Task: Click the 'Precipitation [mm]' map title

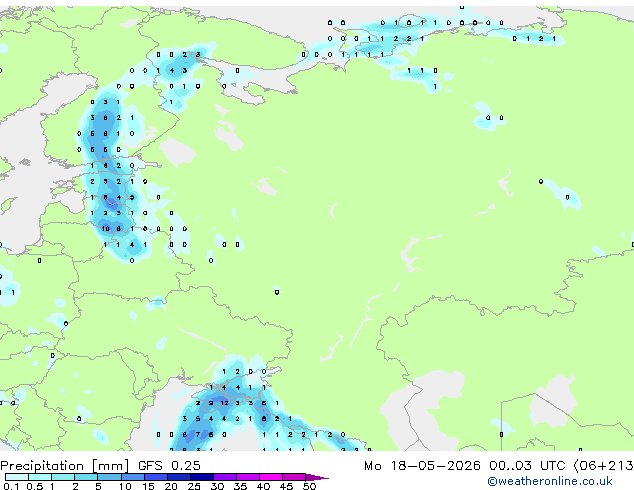Action: [x=64, y=466]
